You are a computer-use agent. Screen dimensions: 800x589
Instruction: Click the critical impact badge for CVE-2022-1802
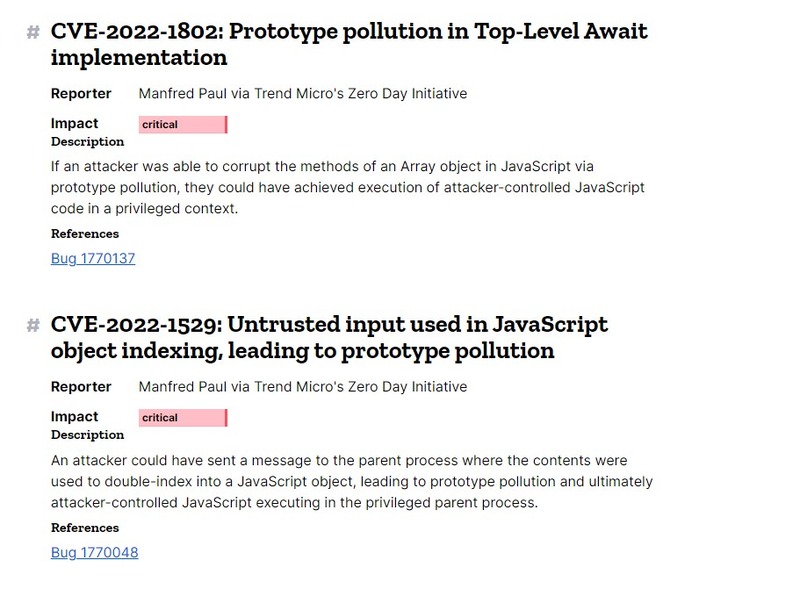click(x=183, y=125)
